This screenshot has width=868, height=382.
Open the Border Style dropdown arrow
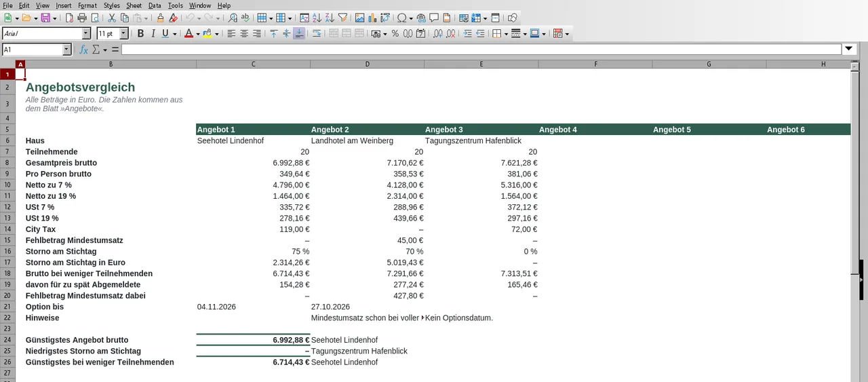pos(525,33)
